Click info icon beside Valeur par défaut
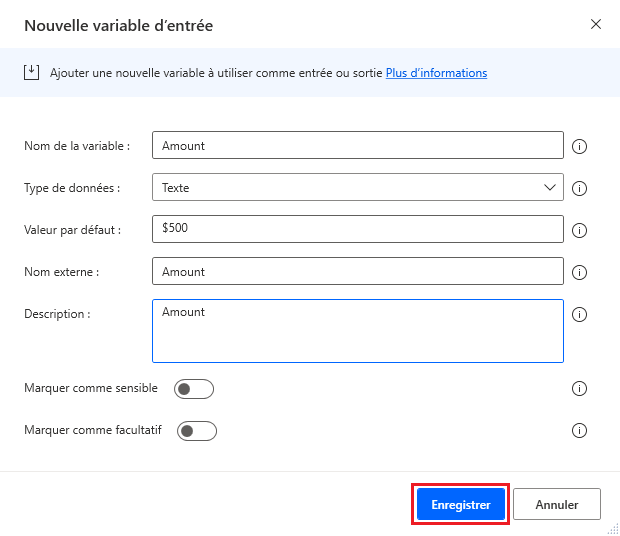The image size is (620, 536). pyautogui.click(x=578, y=230)
